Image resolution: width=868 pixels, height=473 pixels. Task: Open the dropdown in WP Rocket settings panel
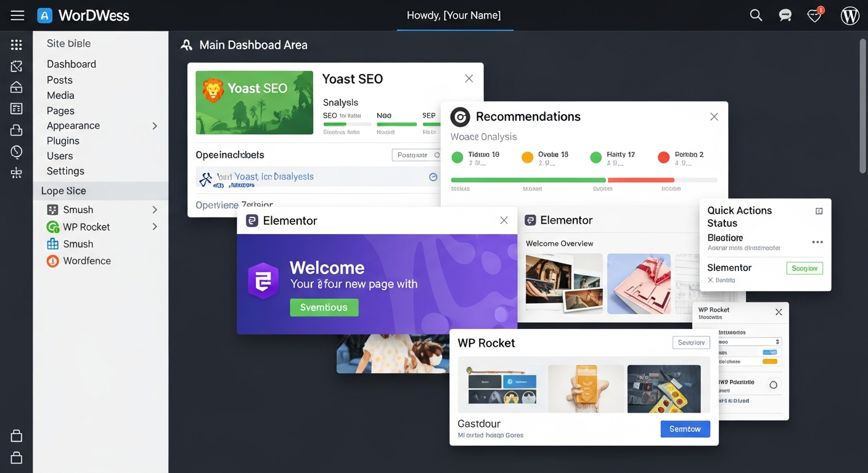pyautogui.click(x=750, y=342)
